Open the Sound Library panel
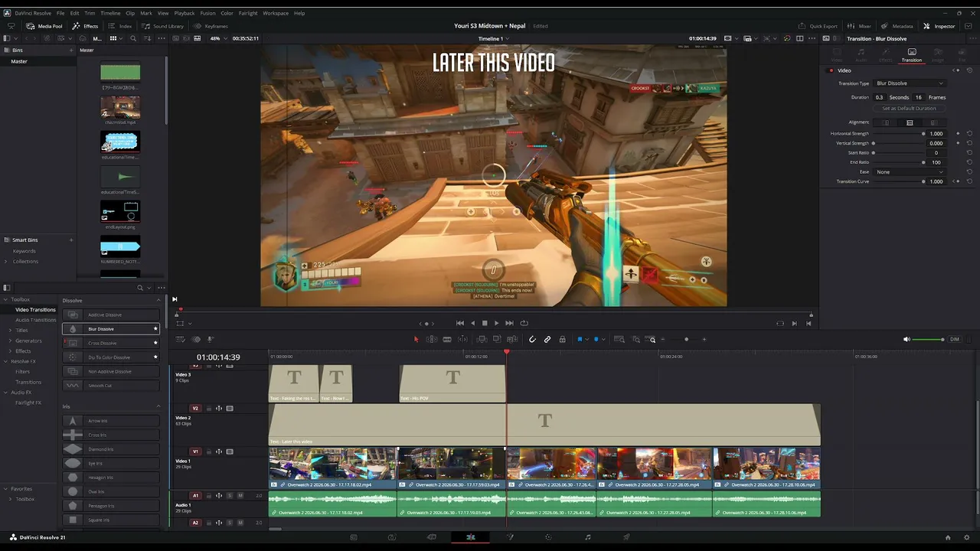Viewport: 980px width, 551px height. (162, 26)
